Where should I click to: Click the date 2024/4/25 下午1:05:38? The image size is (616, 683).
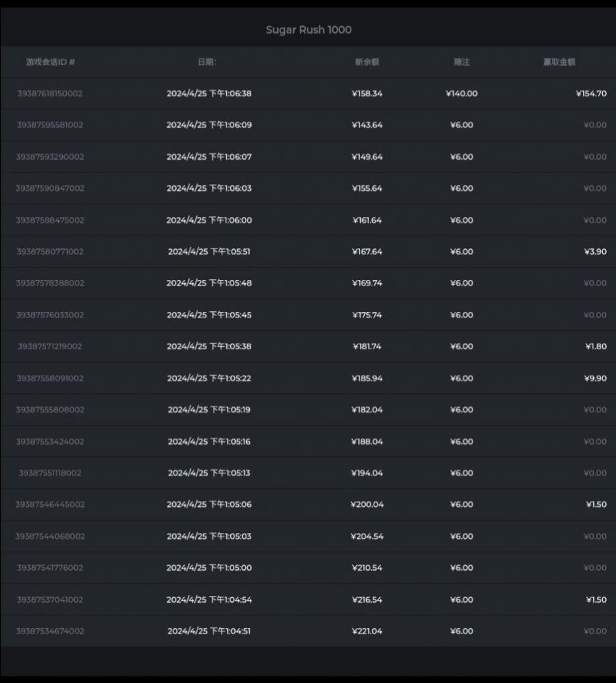(x=209, y=346)
